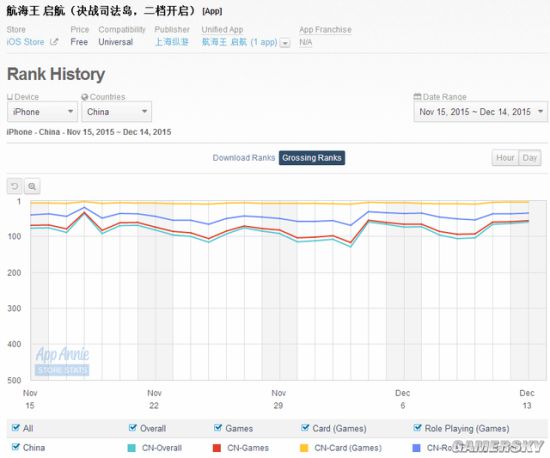Viewport: 550px width, 458px height.
Task: Select the Grossing Ranks tab
Action: pos(312,158)
